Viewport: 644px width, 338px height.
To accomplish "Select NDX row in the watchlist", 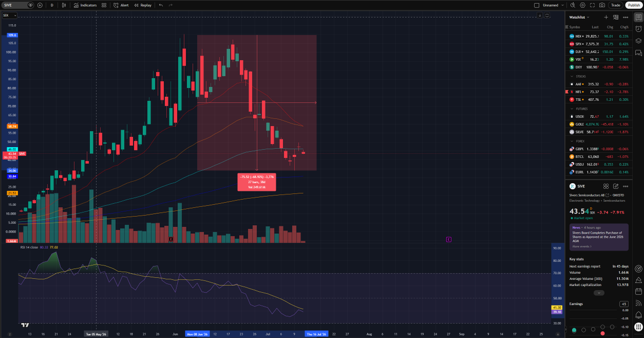I will tap(598, 35).
